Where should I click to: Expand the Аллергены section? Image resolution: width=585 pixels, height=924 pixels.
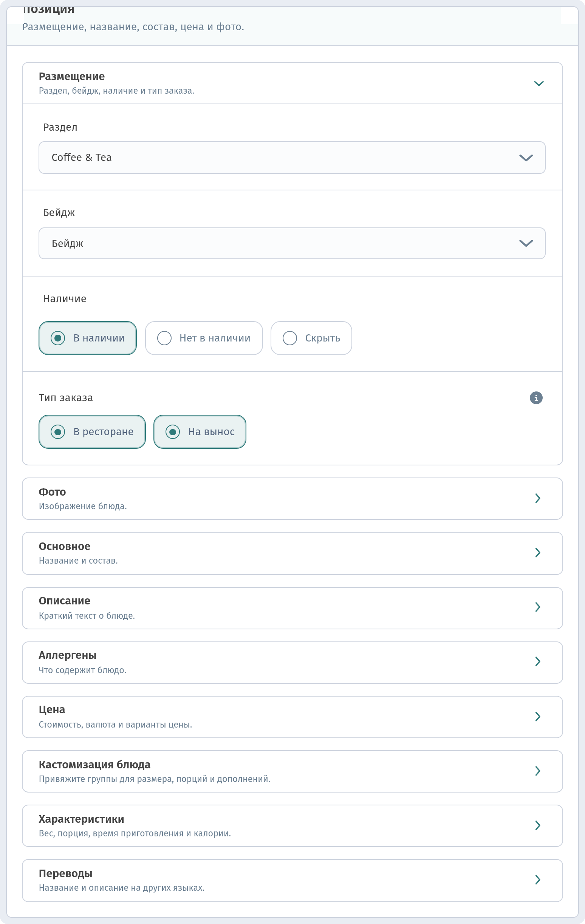tap(292, 662)
